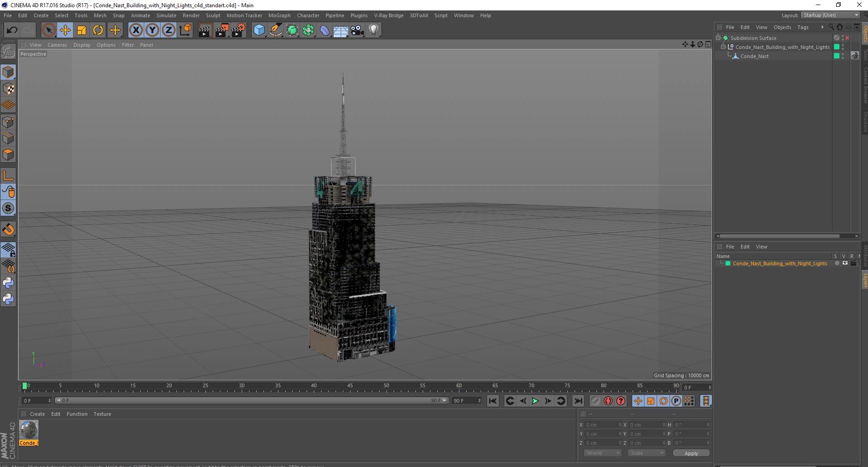This screenshot has width=868, height=467.
Task: Open Scale mode dropdown
Action: [x=647, y=453]
